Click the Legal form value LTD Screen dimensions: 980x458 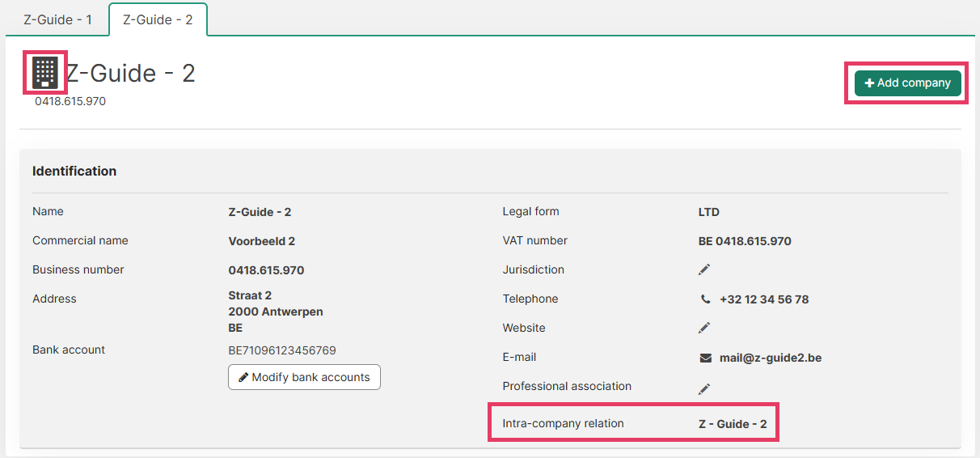(x=709, y=212)
